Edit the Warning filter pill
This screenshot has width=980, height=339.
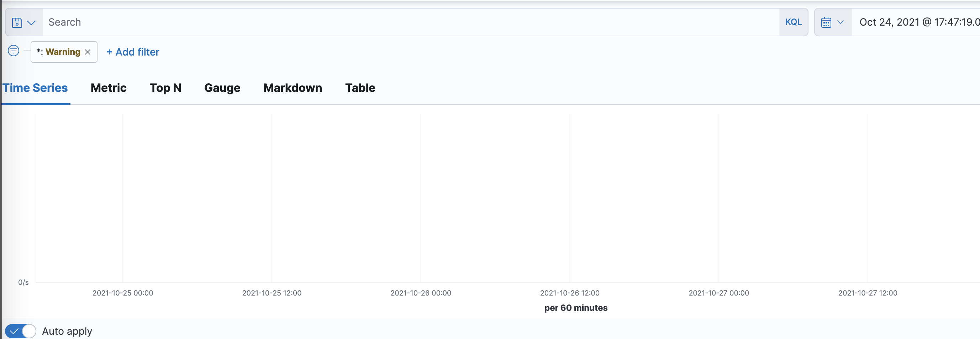tap(58, 52)
